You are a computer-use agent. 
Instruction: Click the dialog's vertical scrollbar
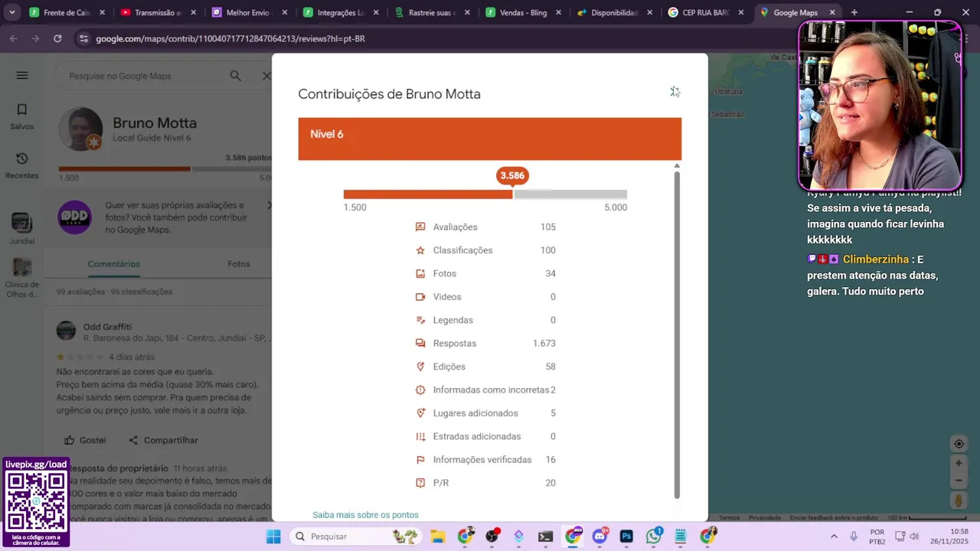[x=677, y=335]
